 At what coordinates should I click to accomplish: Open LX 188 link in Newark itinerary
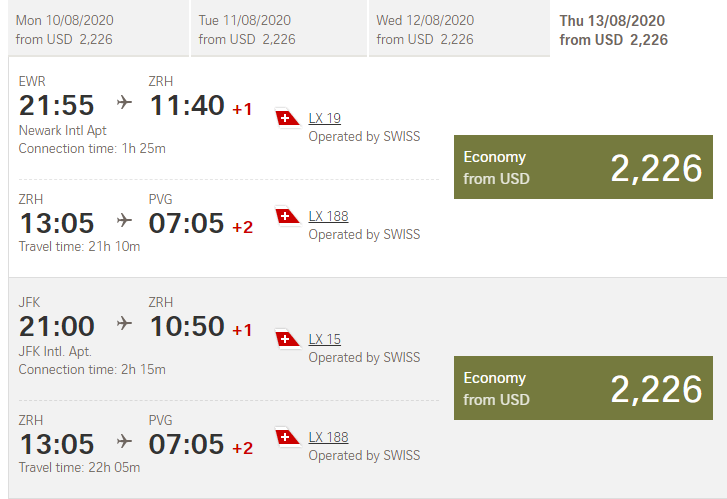pos(329,216)
